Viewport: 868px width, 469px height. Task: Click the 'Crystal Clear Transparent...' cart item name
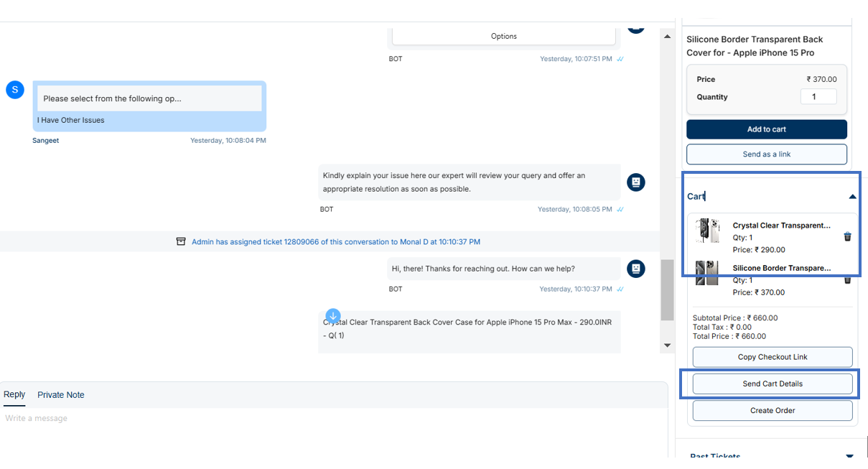782,226
